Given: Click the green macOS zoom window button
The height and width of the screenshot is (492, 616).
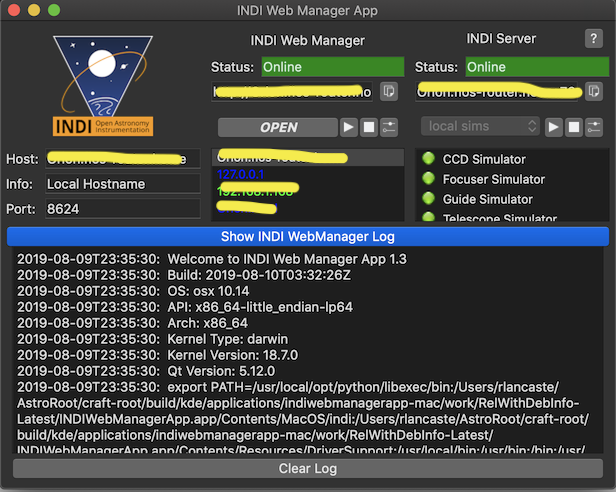Looking at the screenshot, I should [x=54, y=10].
